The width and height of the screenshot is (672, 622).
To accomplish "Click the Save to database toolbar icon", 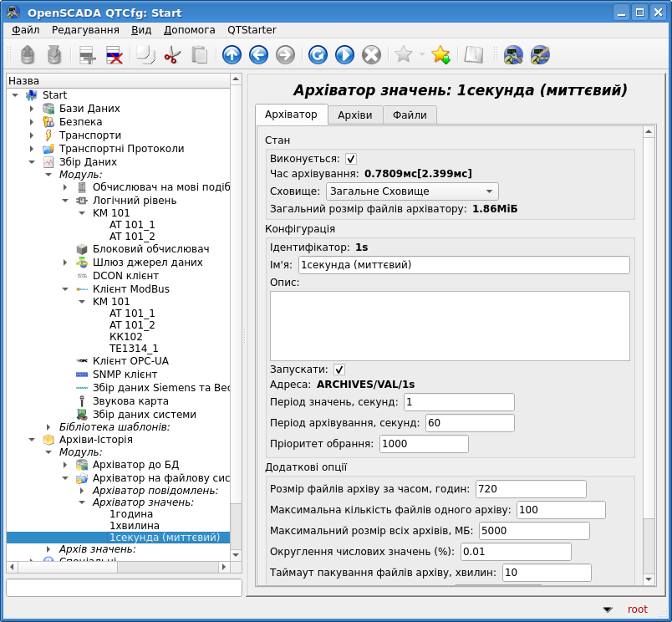I will pyautogui.click(x=54, y=55).
